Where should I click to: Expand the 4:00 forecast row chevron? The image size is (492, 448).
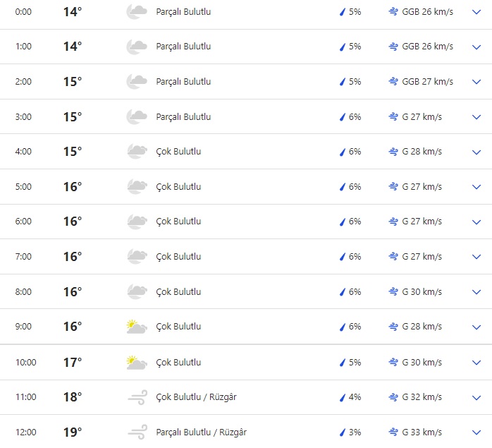tap(476, 152)
